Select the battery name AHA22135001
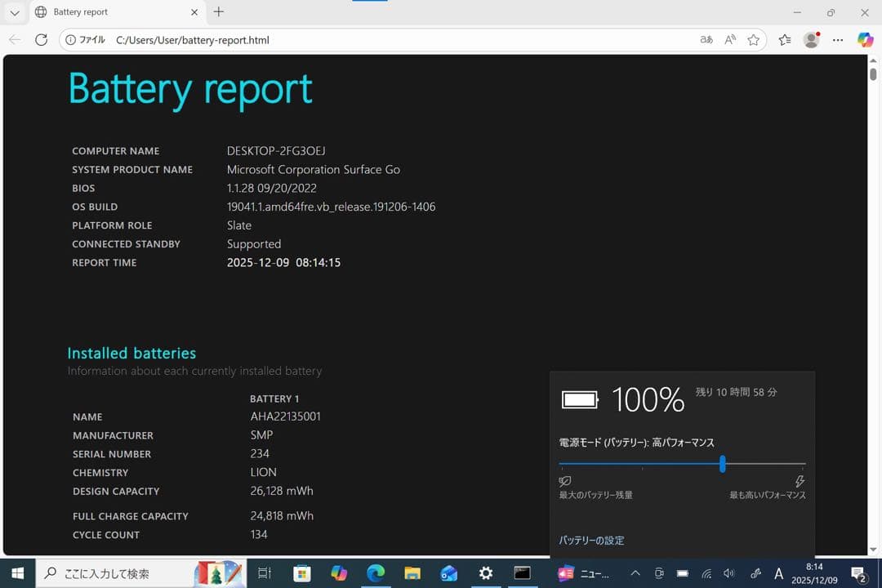 285,416
